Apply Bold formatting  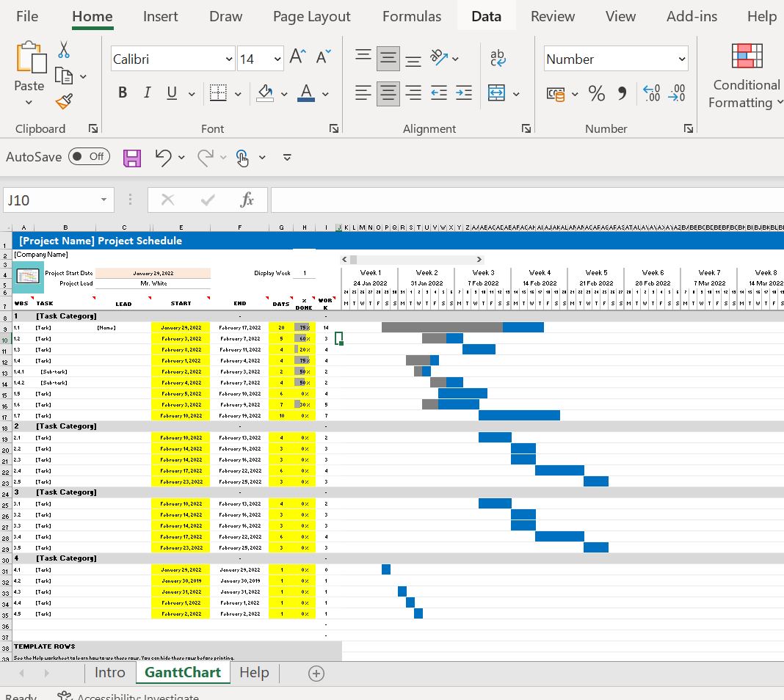tap(123, 93)
